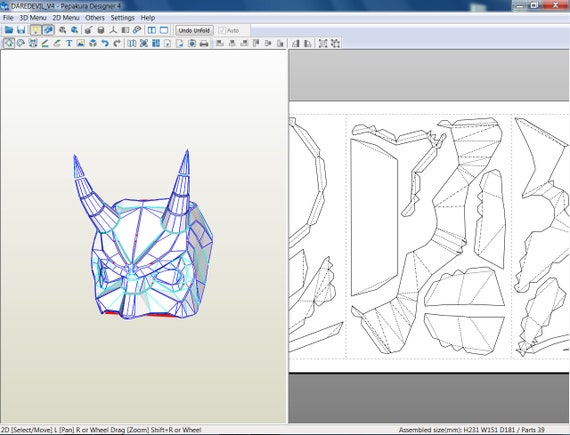Click the gray cylinder icon
The height and width of the screenshot is (435, 570).
pos(101,30)
